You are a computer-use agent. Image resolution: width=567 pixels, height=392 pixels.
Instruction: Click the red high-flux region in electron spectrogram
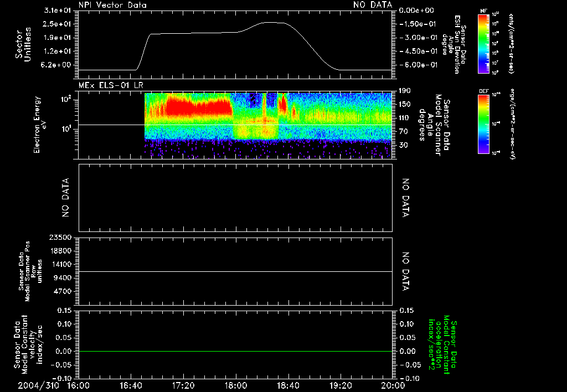tap(198, 107)
